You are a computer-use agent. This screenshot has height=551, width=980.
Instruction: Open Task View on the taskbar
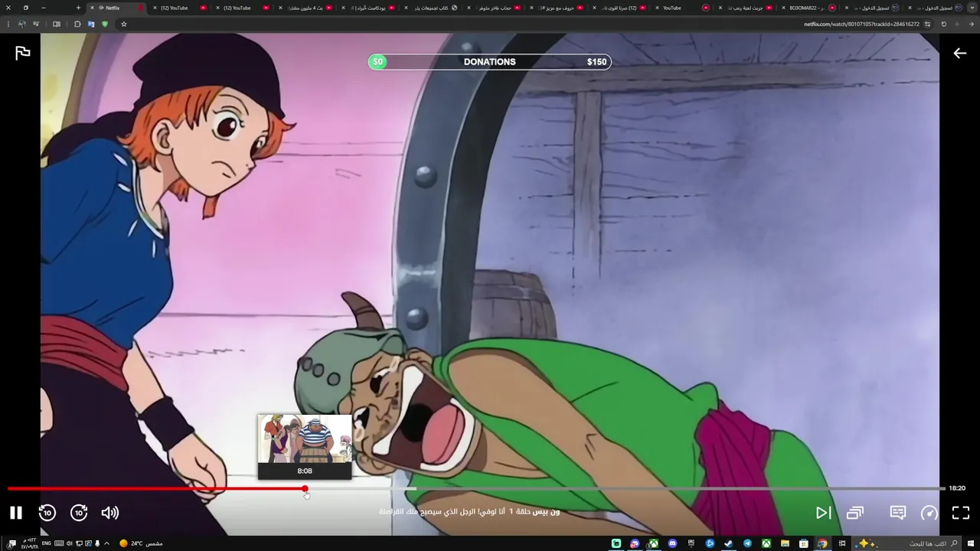tap(842, 543)
